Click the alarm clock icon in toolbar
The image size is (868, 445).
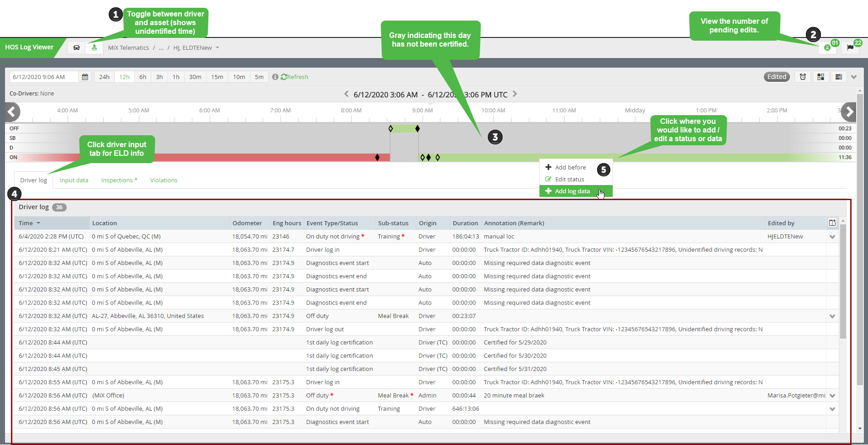click(803, 77)
